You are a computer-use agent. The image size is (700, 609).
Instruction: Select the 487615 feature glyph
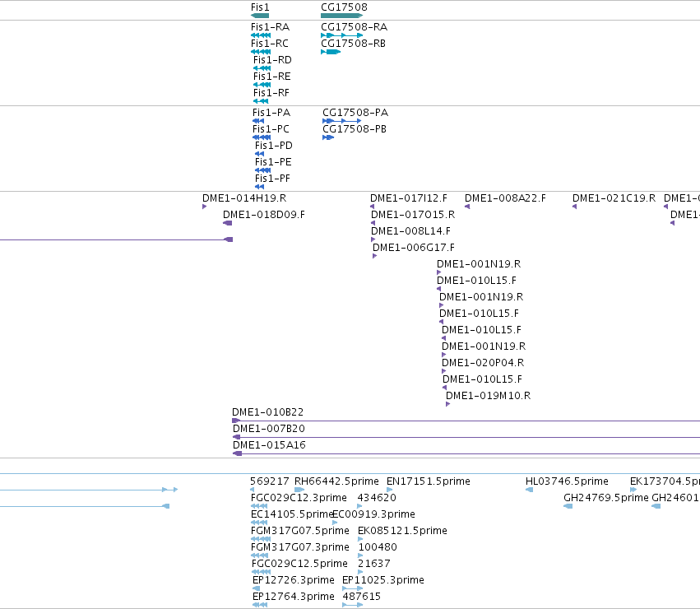tap(353, 606)
